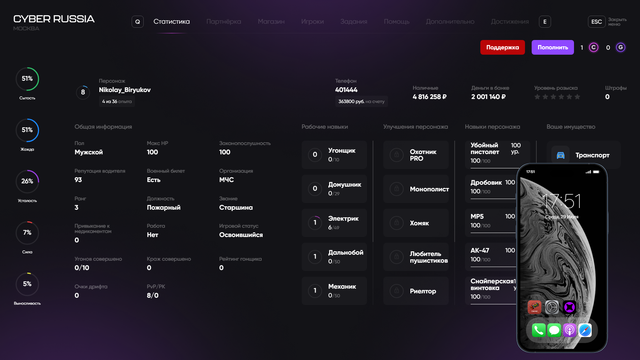Image resolution: width=640 pixels, height=360 pixels.
Task: Select the Монополист upgrade card
Action: point(416,189)
